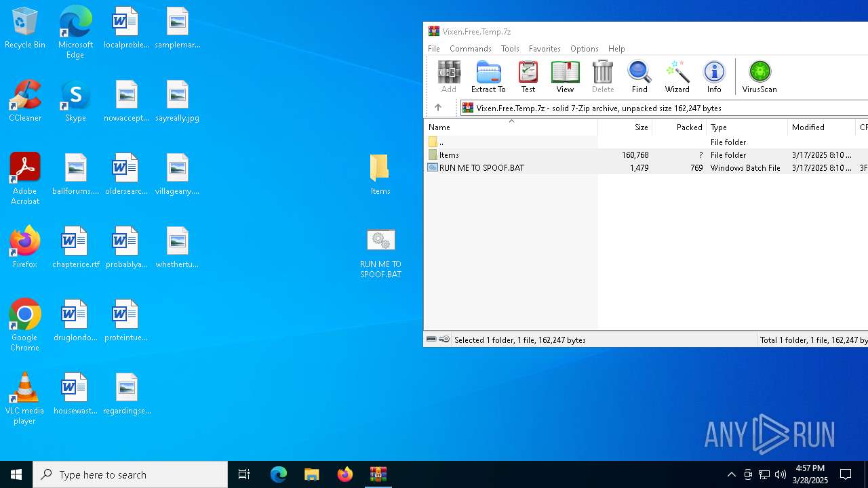868x488 pixels.
Task: Open the notification center
Action: 846,474
